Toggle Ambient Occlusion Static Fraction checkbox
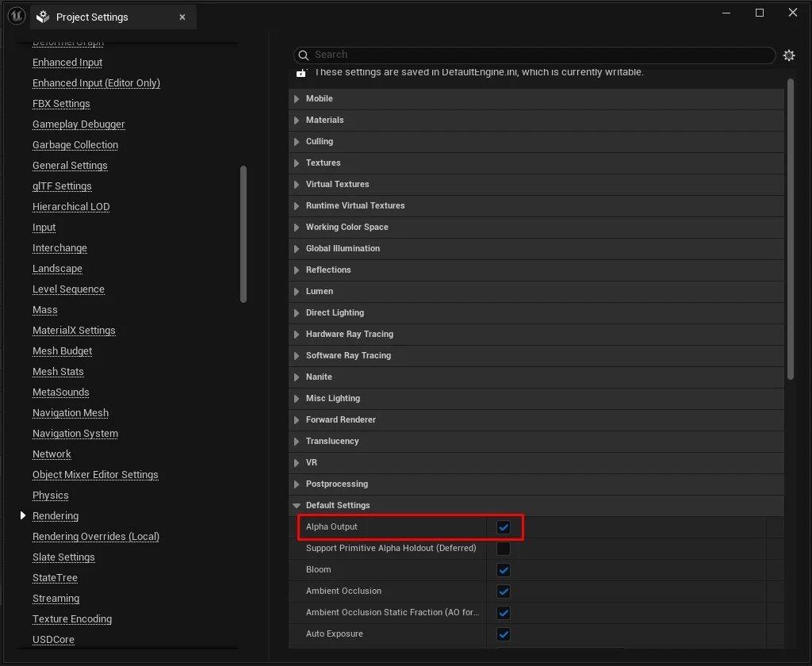Image resolution: width=812 pixels, height=666 pixels. [504, 613]
